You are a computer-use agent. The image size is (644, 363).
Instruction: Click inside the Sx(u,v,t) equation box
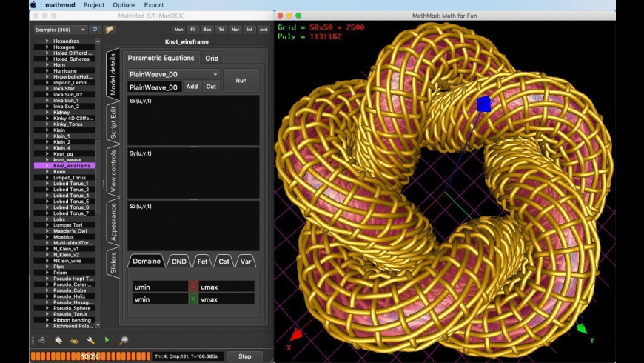pyautogui.click(x=193, y=121)
